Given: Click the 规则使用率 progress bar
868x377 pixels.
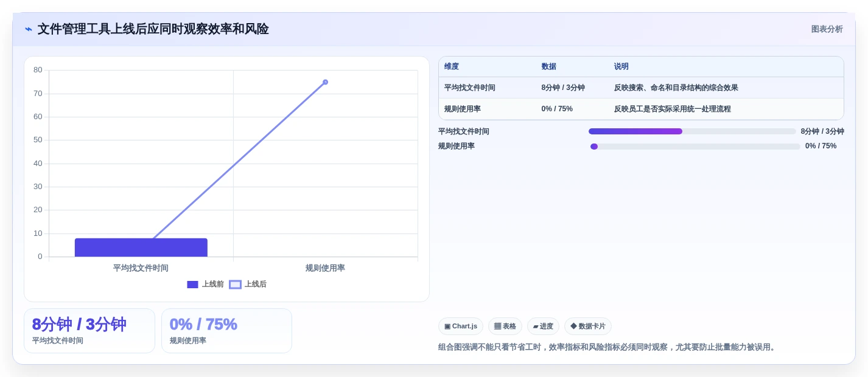Looking at the screenshot, I should pos(695,147).
